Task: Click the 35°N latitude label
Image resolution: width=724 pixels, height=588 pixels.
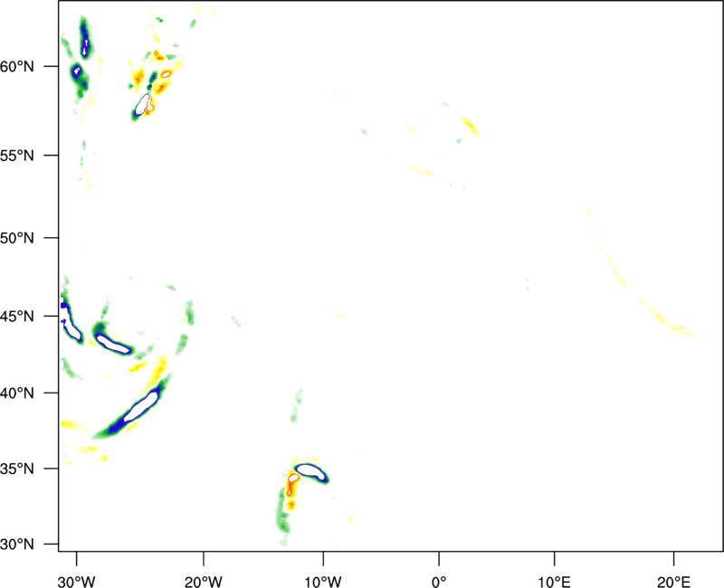Action: [x=17, y=469]
